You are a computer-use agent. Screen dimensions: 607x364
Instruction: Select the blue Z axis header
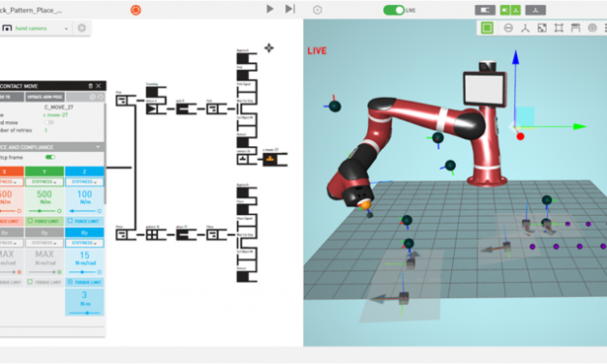pyautogui.click(x=84, y=171)
